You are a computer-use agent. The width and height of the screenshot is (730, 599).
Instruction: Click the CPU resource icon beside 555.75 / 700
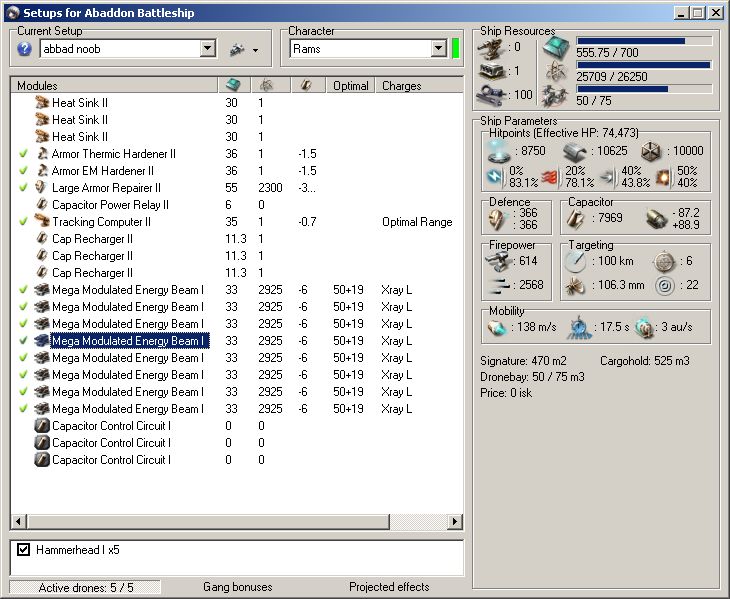556,47
